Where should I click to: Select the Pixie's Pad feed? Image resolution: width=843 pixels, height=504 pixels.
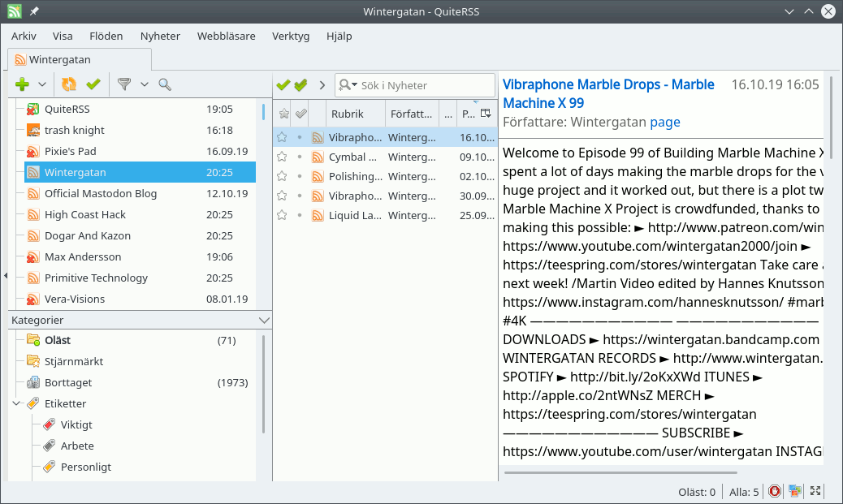click(140, 151)
